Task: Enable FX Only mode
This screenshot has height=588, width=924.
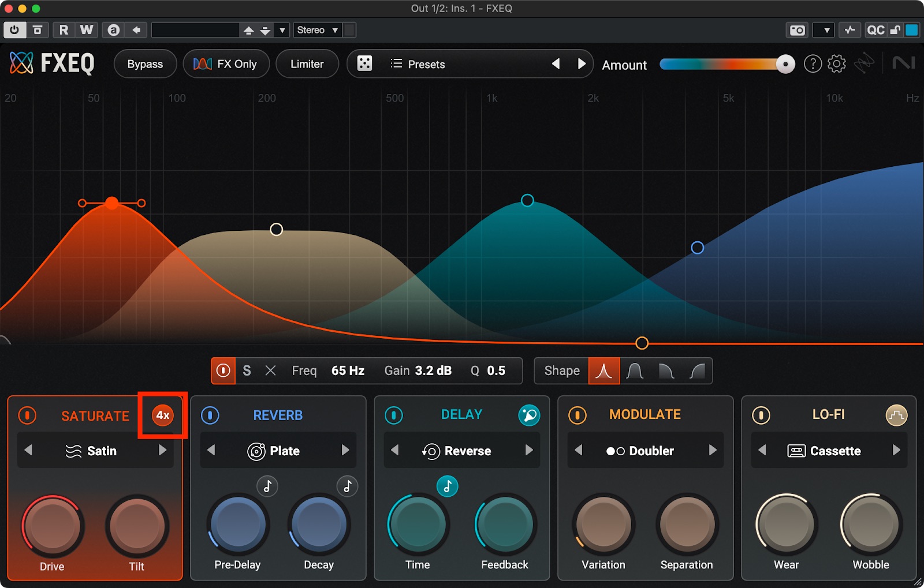Action: (x=226, y=64)
